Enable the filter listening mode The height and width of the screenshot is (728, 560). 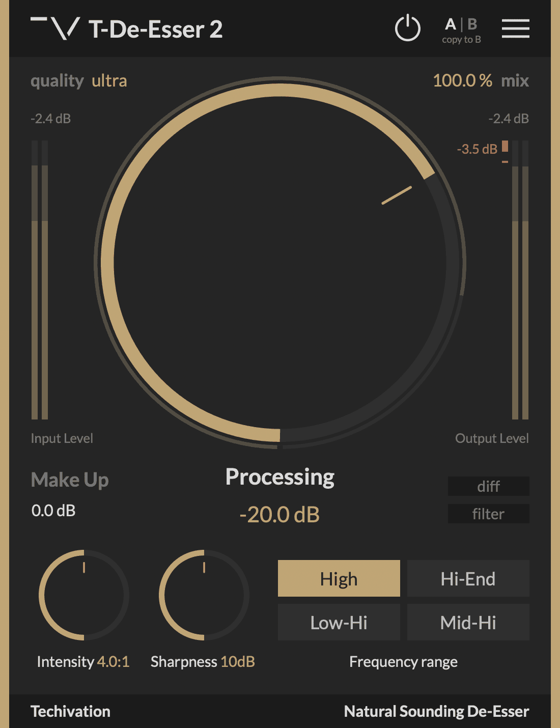tap(488, 514)
